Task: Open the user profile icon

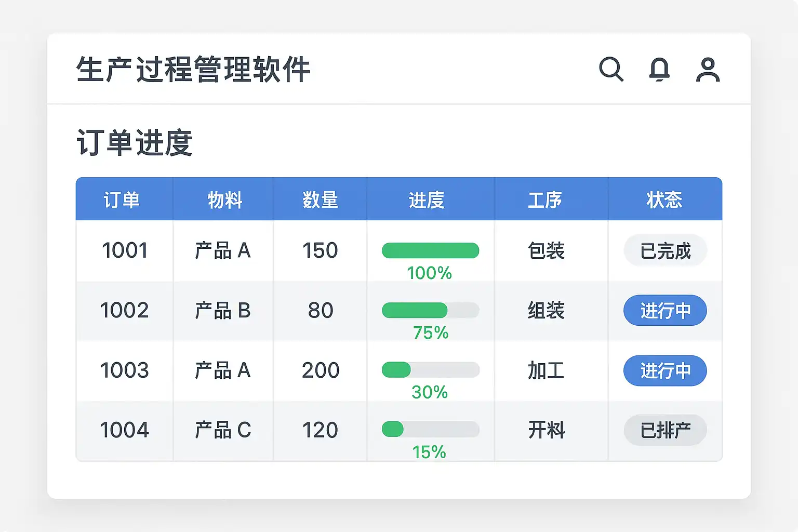Action: pos(708,70)
